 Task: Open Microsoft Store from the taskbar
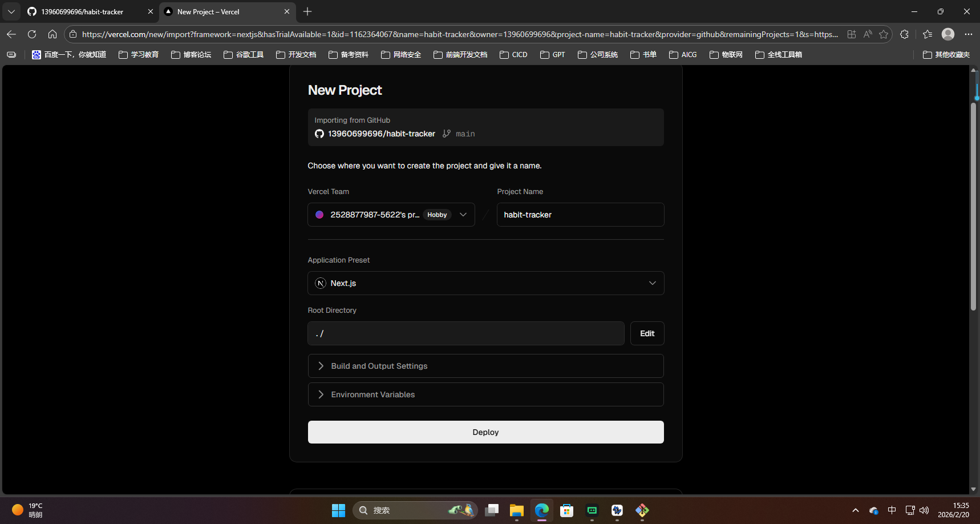tap(567, 510)
